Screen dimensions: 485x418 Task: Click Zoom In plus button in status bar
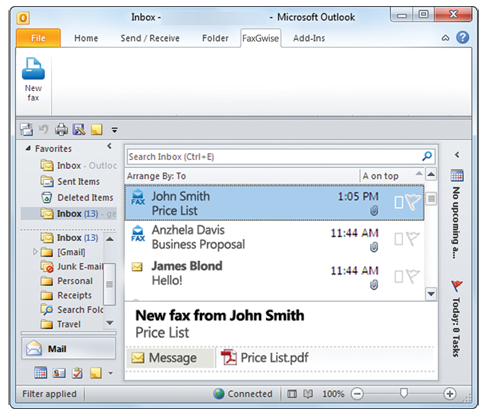pyautogui.click(x=450, y=394)
